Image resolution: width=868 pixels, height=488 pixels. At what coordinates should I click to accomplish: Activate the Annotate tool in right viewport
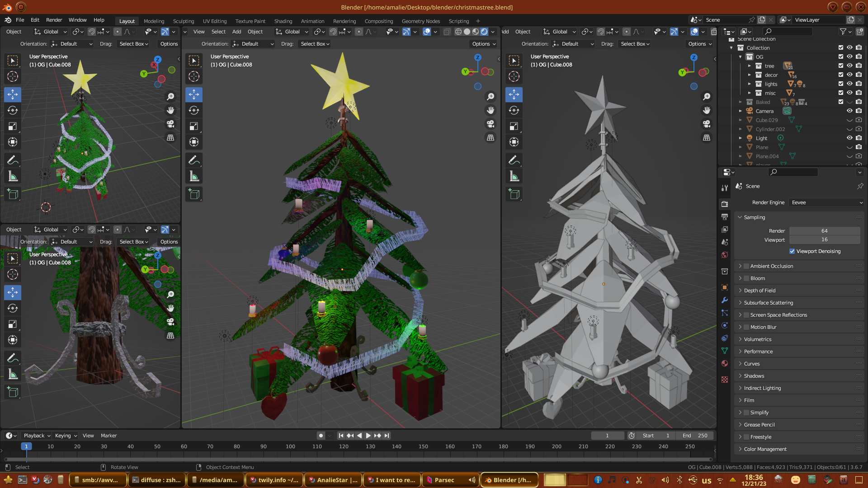[x=514, y=160]
